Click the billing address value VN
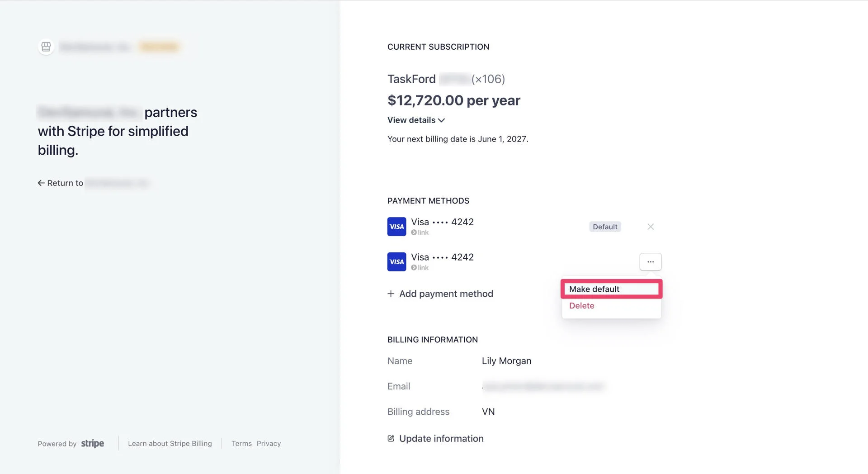 coord(488,412)
